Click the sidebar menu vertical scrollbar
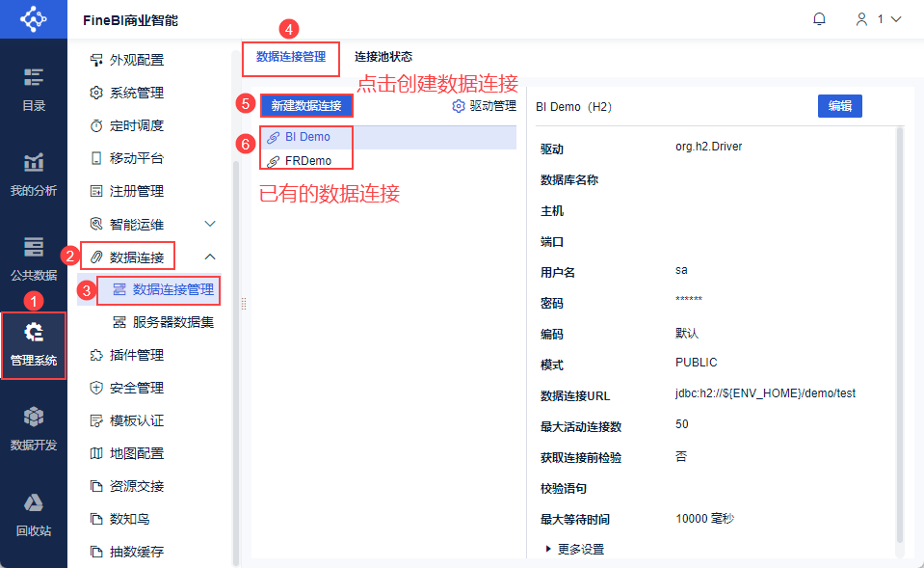The width and height of the screenshot is (924, 568). point(236,364)
